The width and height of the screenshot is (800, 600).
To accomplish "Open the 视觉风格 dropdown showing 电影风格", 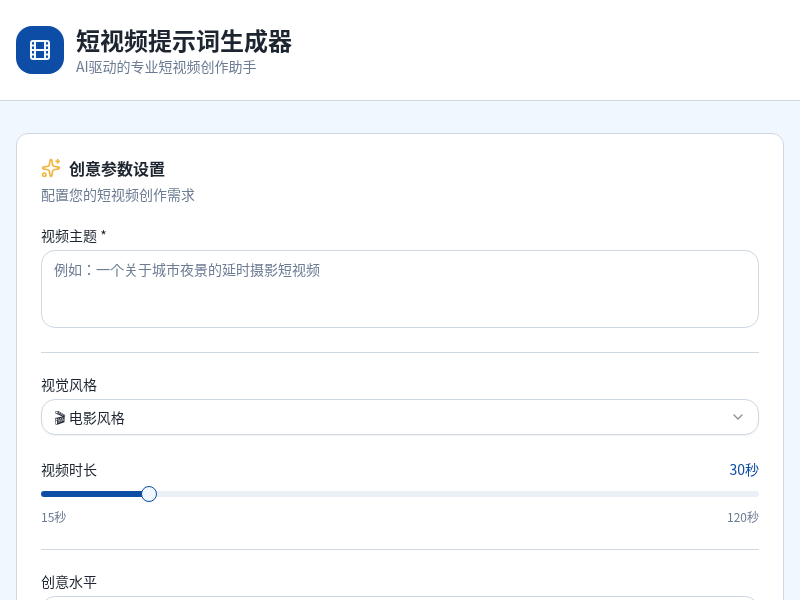I will [400, 417].
